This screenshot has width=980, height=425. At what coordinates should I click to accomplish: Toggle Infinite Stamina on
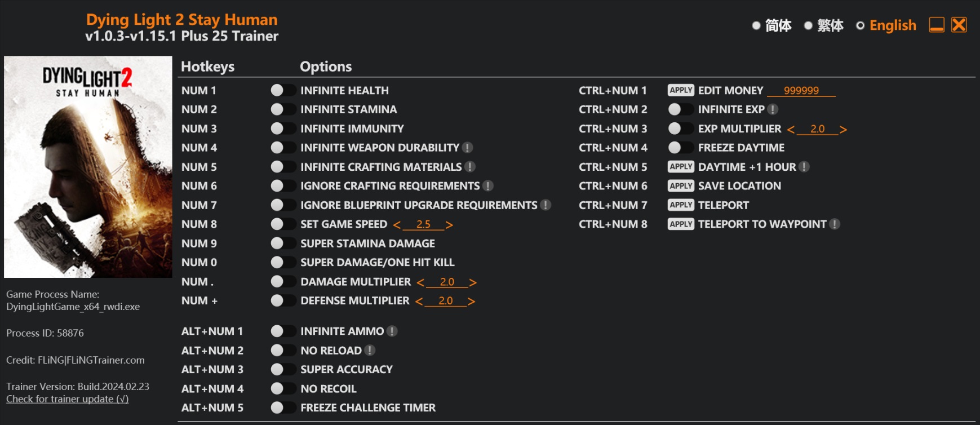coord(283,109)
